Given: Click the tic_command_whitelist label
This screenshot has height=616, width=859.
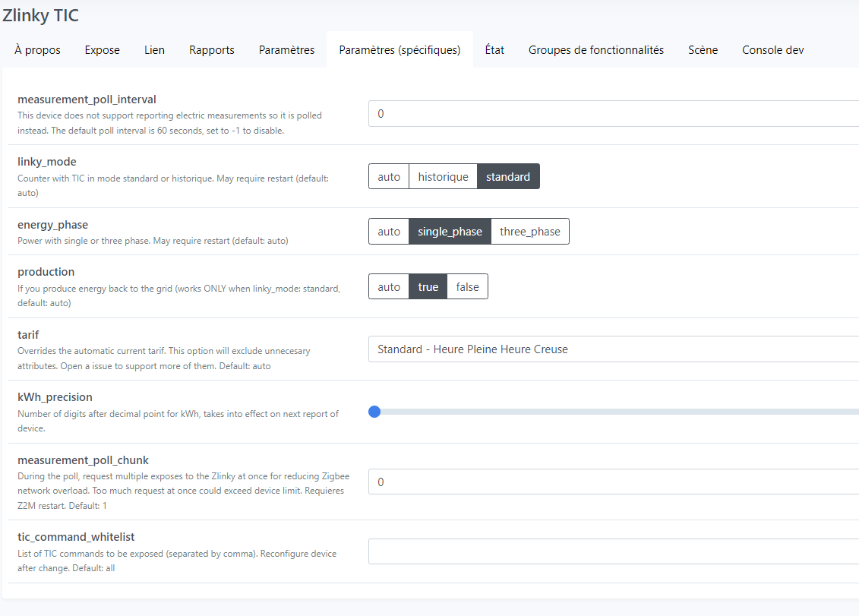Looking at the screenshot, I should (76, 537).
